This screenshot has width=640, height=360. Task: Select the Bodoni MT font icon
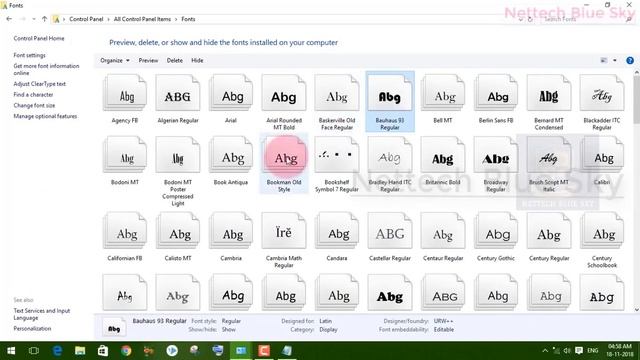pos(125,155)
